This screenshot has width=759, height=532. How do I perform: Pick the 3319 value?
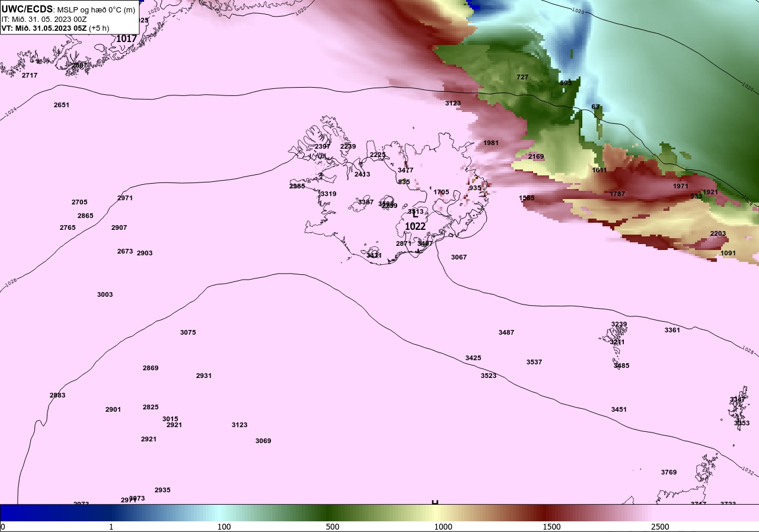(x=329, y=194)
